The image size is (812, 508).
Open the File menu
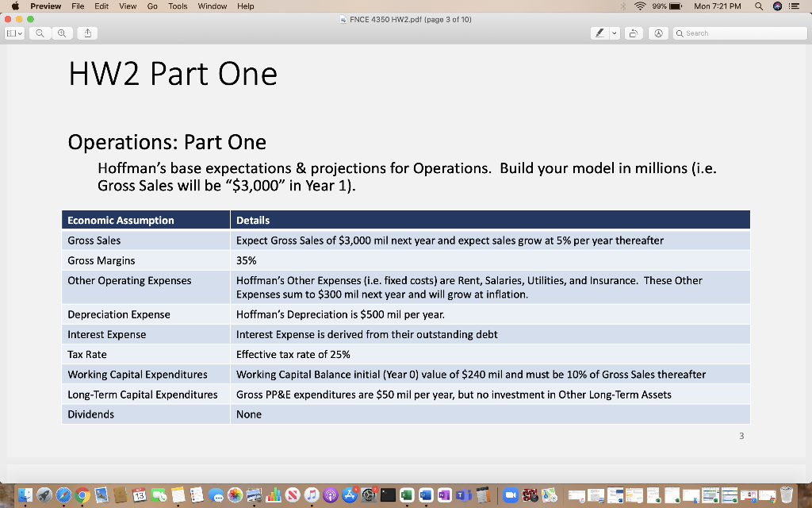[x=78, y=6]
